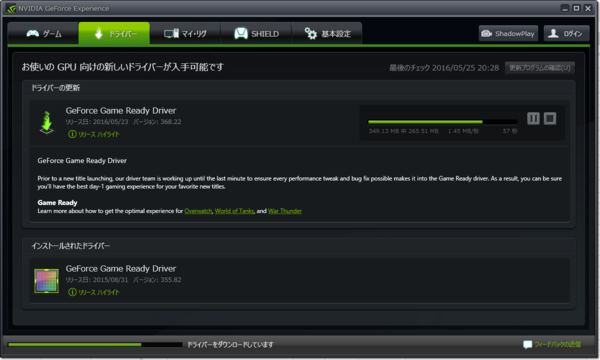
Task: Open the War Thunder link
Action: 285,211
